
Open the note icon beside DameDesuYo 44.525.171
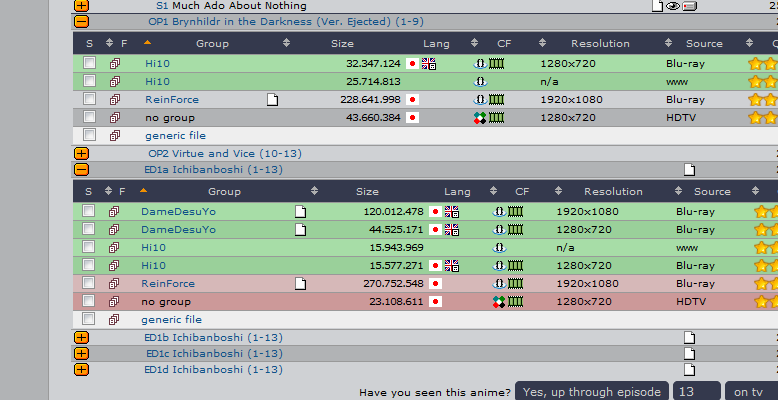300,230
